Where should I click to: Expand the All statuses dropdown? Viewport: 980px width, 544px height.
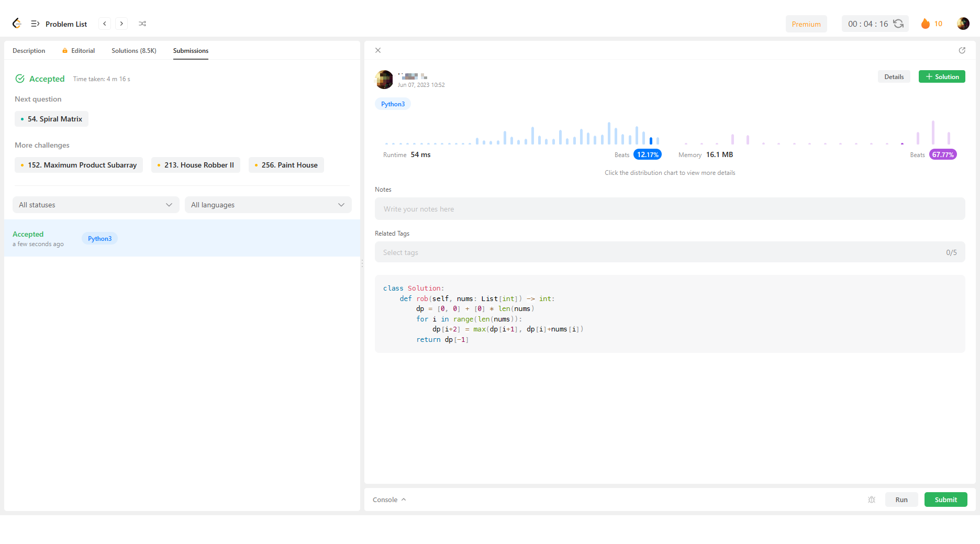click(96, 205)
